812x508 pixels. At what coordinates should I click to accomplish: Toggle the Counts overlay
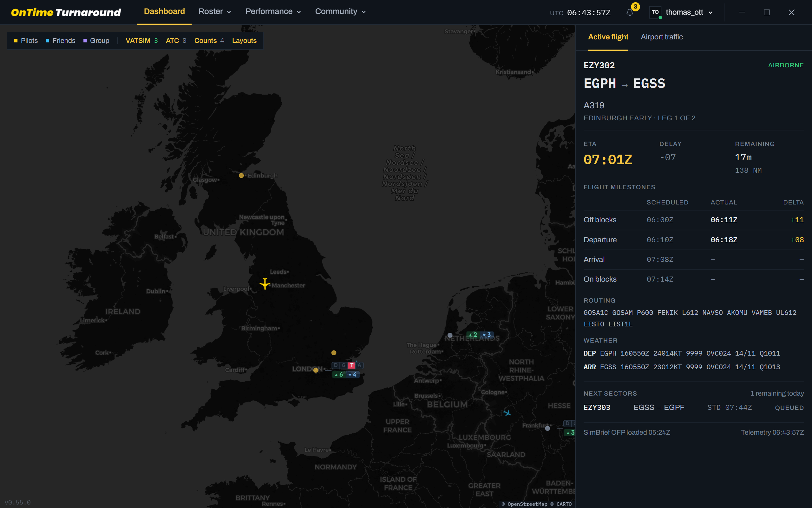[x=209, y=41]
